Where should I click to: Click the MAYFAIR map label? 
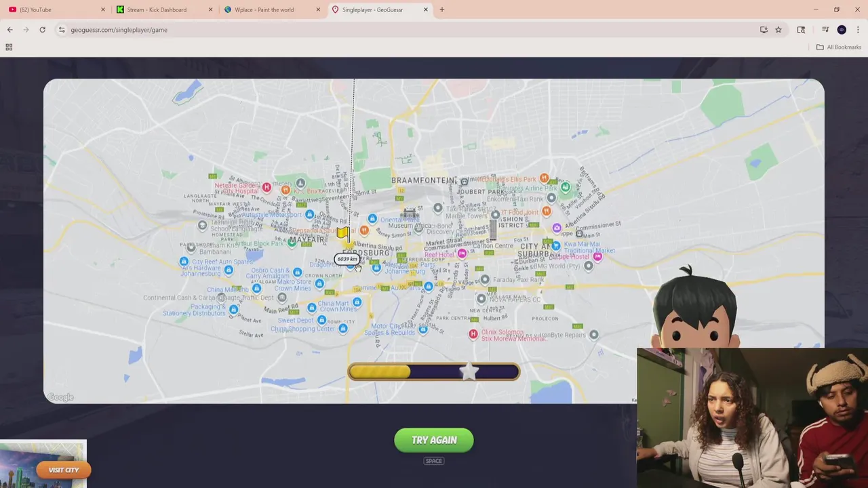coord(307,239)
